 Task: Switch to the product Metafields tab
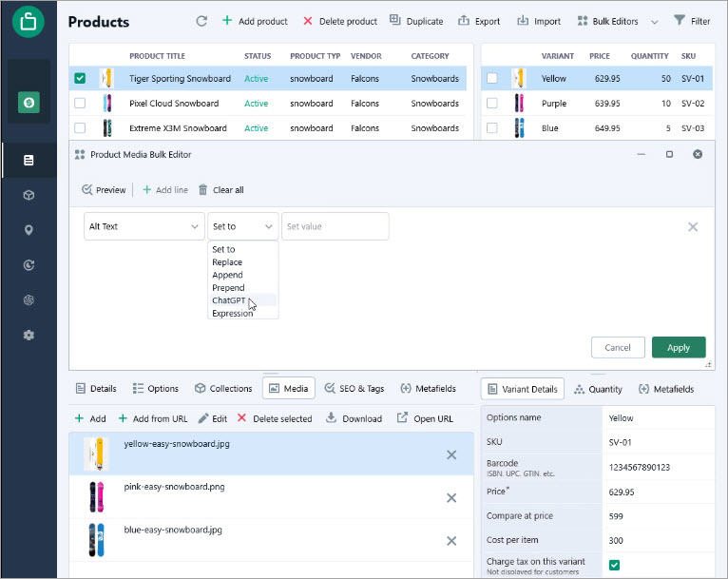coord(428,388)
